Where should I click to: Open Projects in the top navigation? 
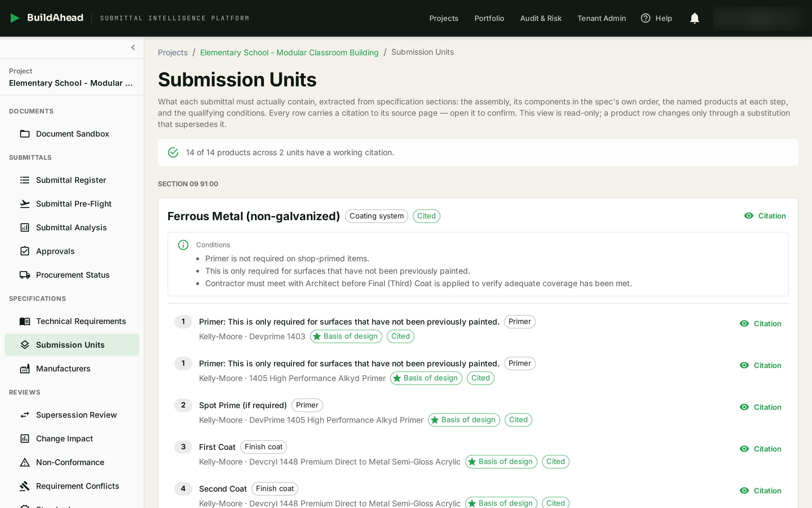443,18
